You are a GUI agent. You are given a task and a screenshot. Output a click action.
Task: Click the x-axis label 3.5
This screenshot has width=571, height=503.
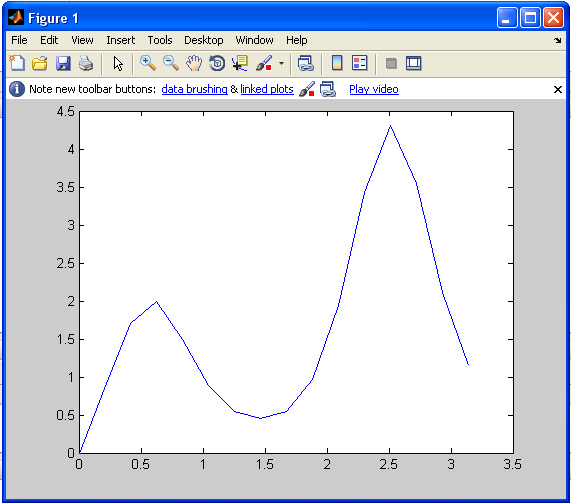[512, 464]
